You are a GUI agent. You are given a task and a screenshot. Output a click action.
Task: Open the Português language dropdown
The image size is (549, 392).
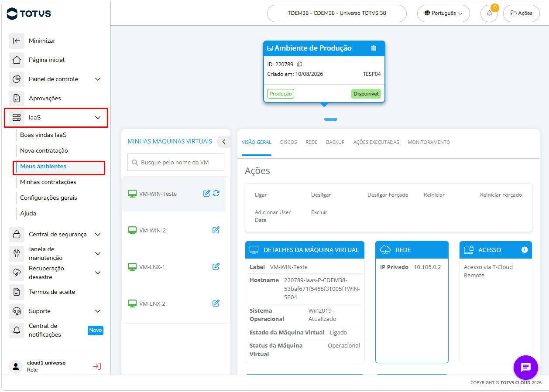point(443,13)
